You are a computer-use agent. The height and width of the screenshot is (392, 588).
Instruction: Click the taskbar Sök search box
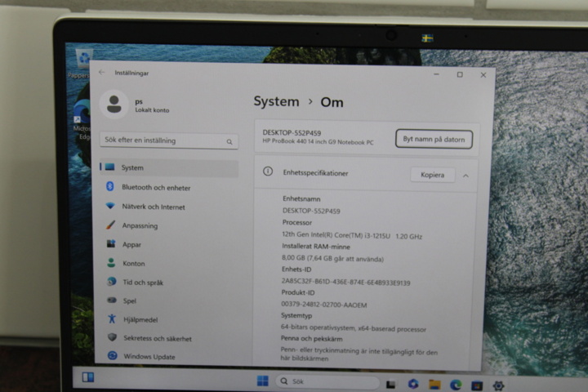click(327, 381)
